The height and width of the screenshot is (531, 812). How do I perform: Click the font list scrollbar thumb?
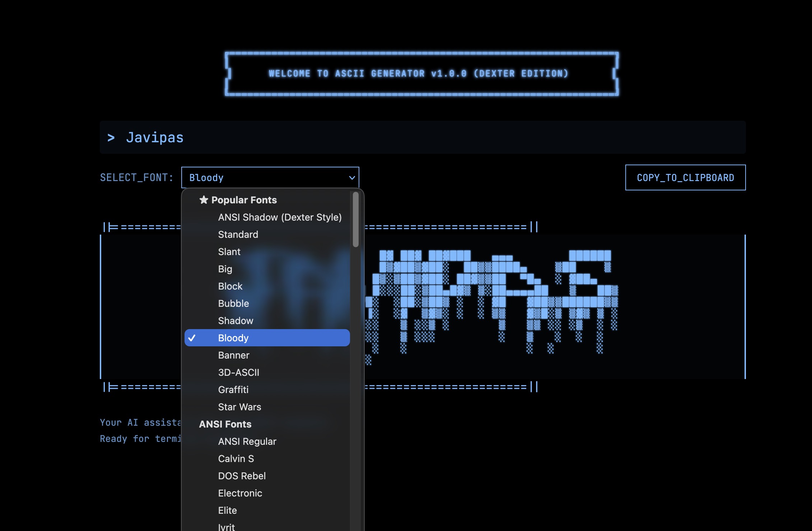pos(355,220)
